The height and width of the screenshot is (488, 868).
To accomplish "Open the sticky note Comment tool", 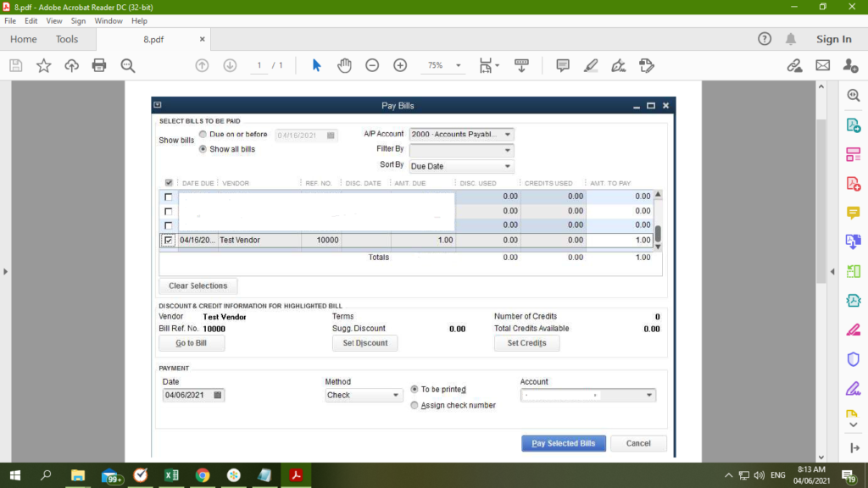I will coord(562,65).
